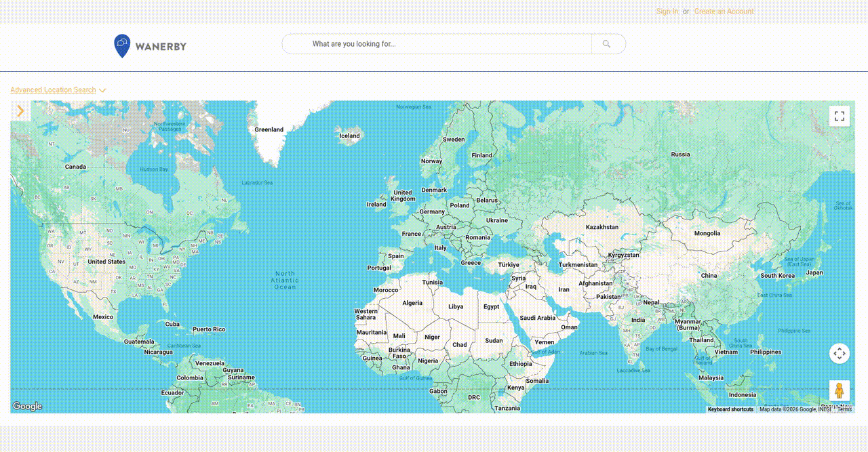Click the China label on map
Viewport: 868px width, 452px height.
(709, 276)
